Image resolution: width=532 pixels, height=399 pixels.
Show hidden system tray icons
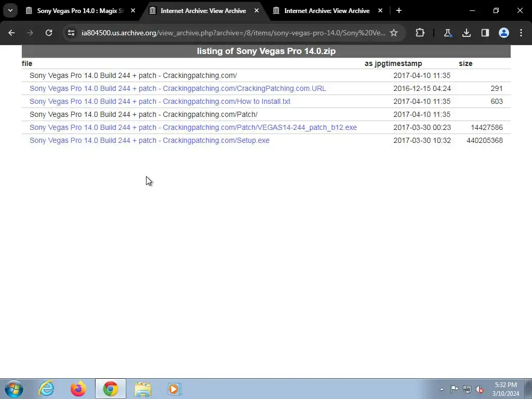tap(442, 389)
